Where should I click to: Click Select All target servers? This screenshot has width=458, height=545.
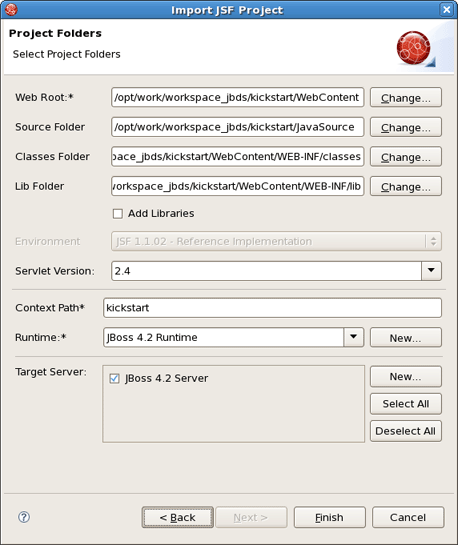(x=406, y=404)
